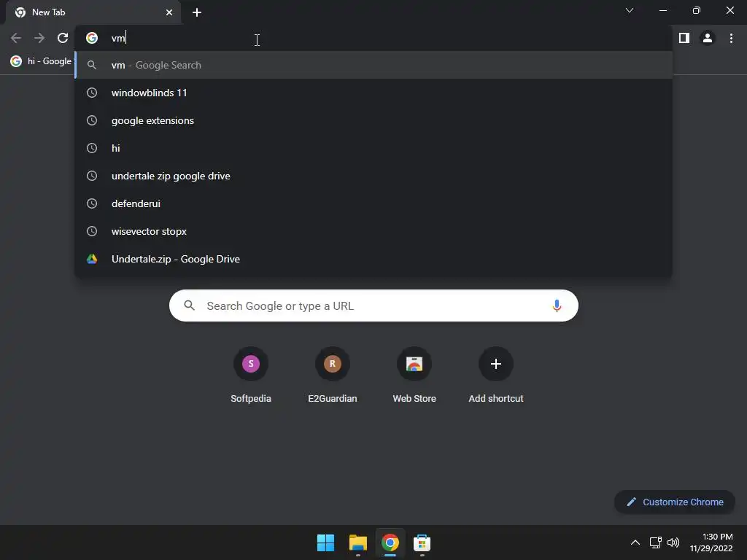Click the Google Drive icon beside Undertale.zip

[x=92, y=259]
